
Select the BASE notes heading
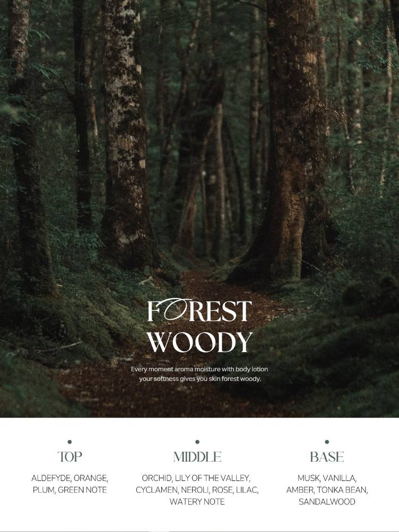coord(327,457)
